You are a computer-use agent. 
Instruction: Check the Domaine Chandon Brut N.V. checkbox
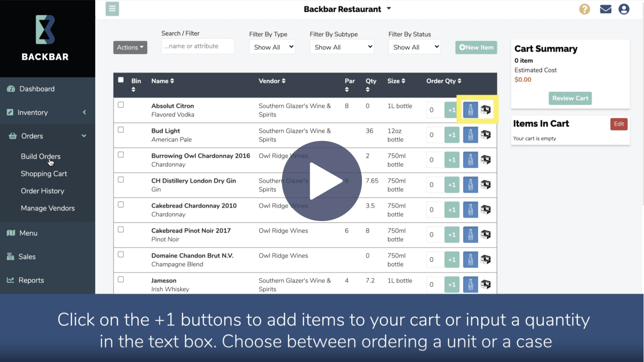(x=121, y=254)
